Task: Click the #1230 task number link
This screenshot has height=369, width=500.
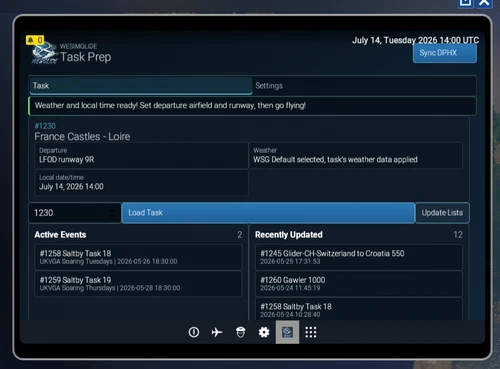Action: [x=45, y=126]
